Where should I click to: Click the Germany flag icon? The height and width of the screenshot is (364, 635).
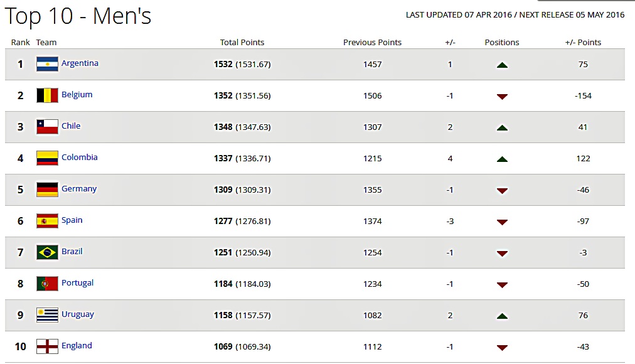48,190
